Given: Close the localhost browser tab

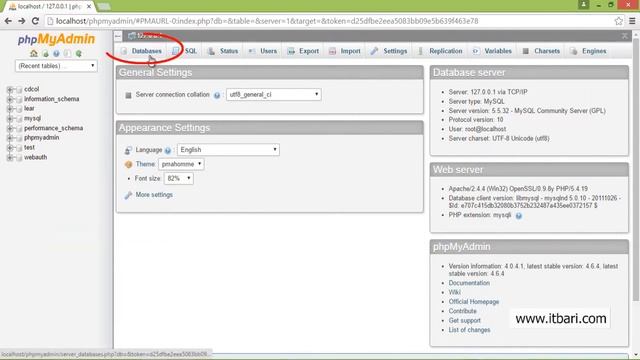Looking at the screenshot, I should click(x=89, y=7).
